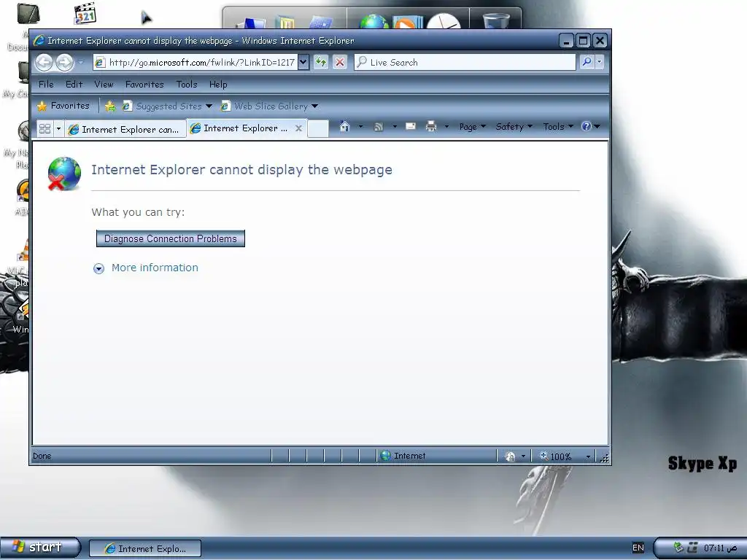The width and height of the screenshot is (747, 560).
Task: Click the media player icon in top dock
Action: point(407,23)
